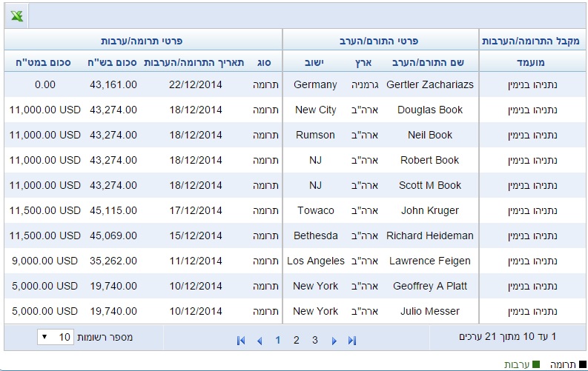This screenshot has height=371, width=588.
Task: Open the records-per-page dropdown showing 10
Action: click(55, 337)
